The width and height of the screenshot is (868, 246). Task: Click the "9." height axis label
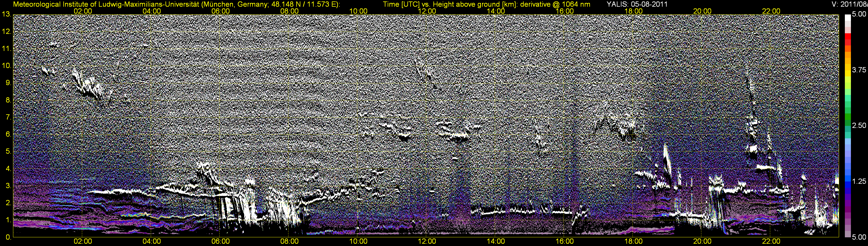pyautogui.click(x=8, y=83)
